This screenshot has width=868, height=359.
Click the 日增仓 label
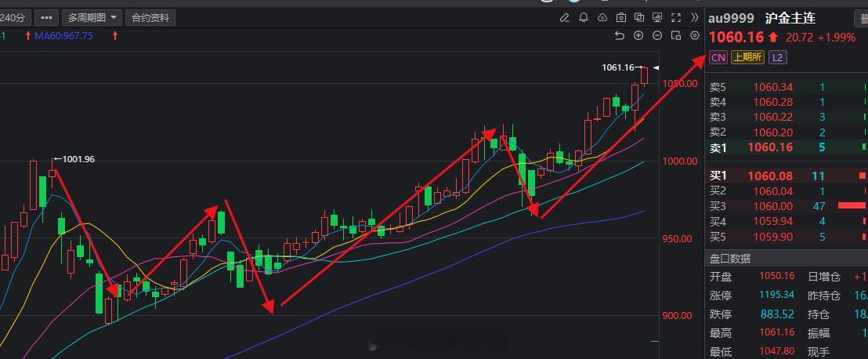(823, 277)
